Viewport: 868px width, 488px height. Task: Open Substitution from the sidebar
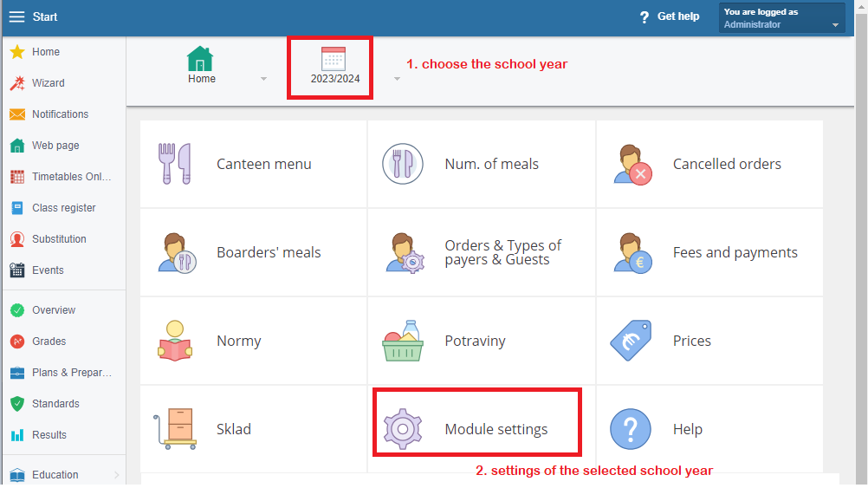point(59,239)
